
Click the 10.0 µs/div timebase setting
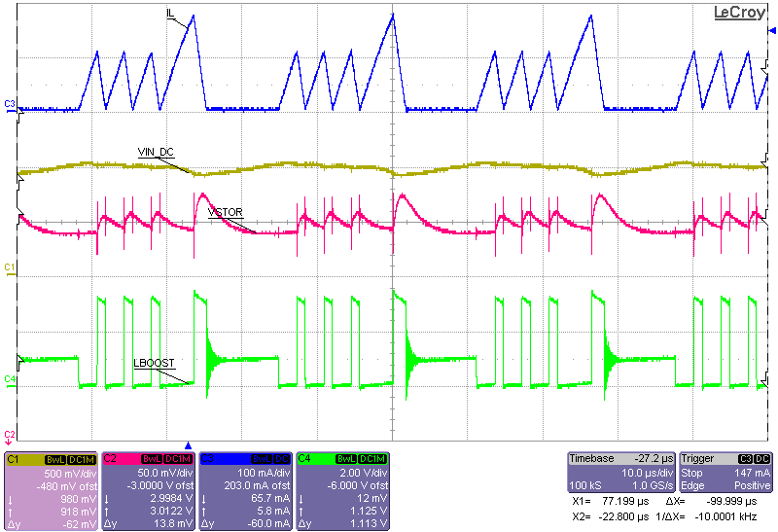pyautogui.click(x=648, y=473)
